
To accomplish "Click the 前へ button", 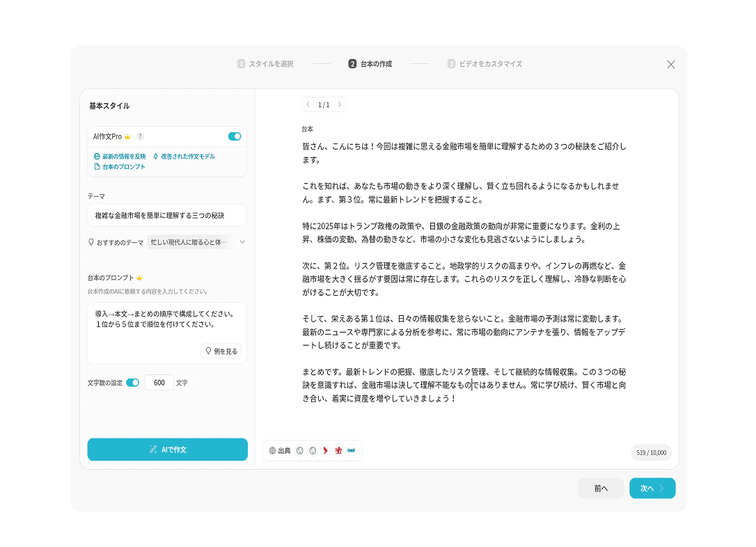I will [x=601, y=488].
